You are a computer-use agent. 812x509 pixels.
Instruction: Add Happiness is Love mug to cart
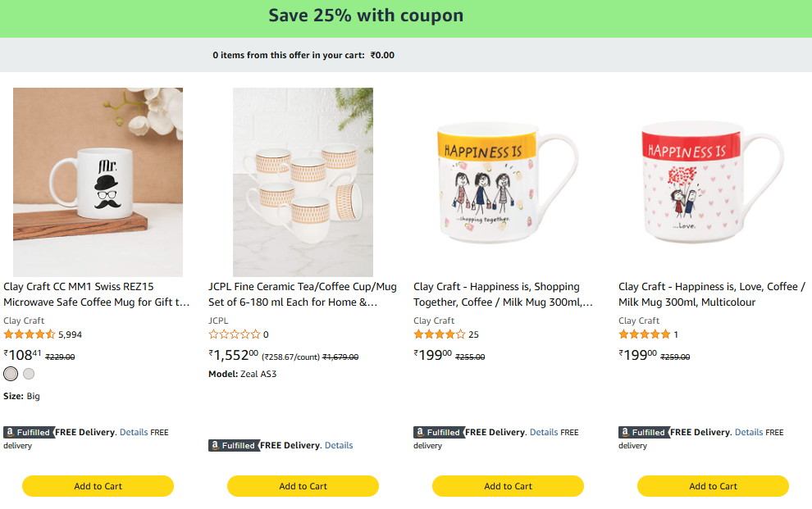tap(713, 486)
